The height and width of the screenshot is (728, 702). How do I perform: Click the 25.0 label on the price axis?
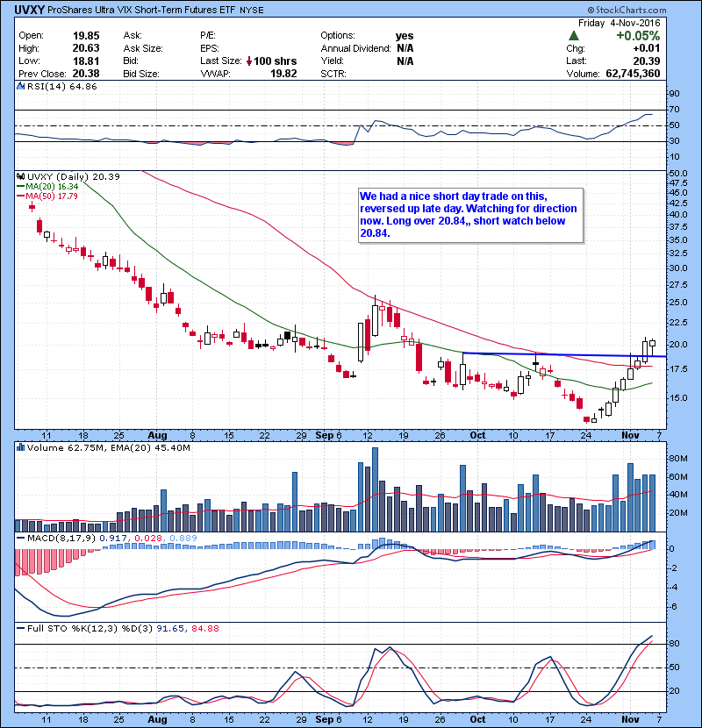[x=678, y=303]
